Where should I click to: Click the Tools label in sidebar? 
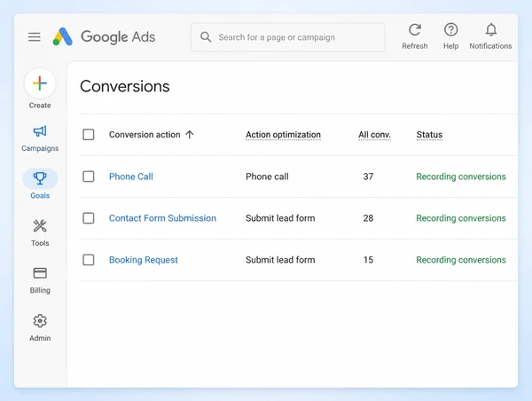coord(40,243)
